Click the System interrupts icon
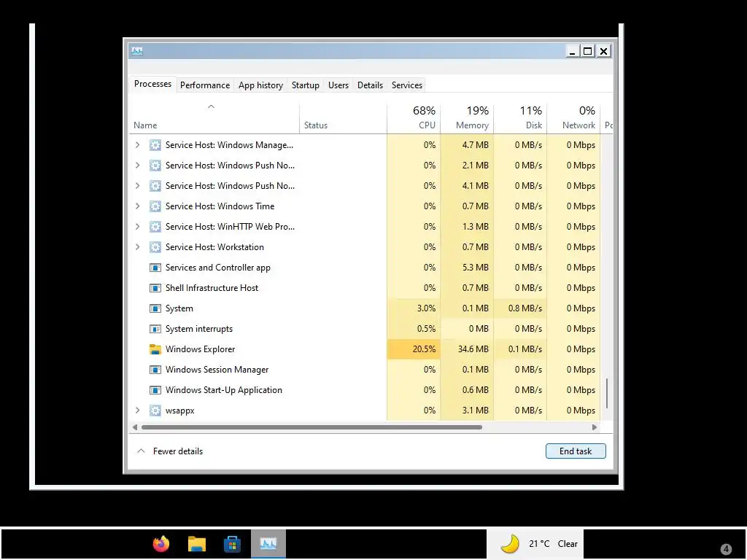This screenshot has height=560, width=747. [155, 329]
